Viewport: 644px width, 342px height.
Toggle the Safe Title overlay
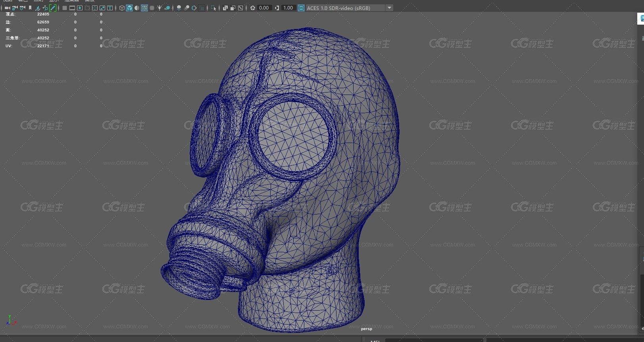pyautogui.click(x=110, y=8)
